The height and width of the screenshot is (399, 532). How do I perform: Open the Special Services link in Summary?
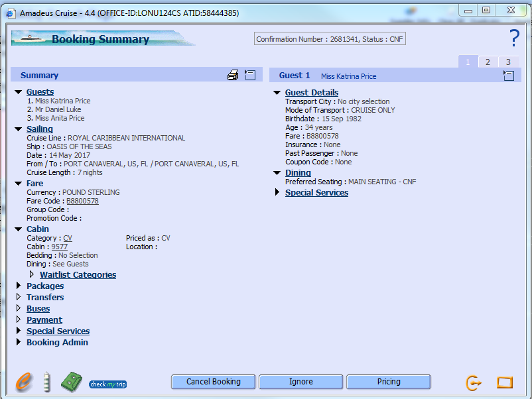pos(58,331)
